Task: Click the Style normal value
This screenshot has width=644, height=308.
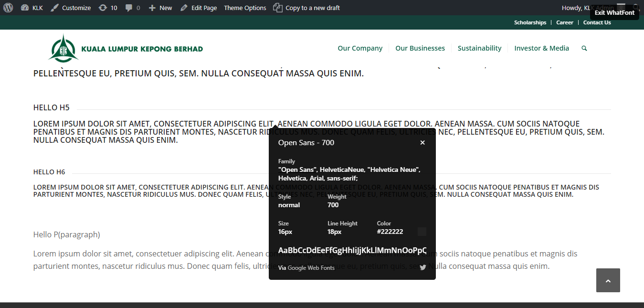Action: pos(289,205)
